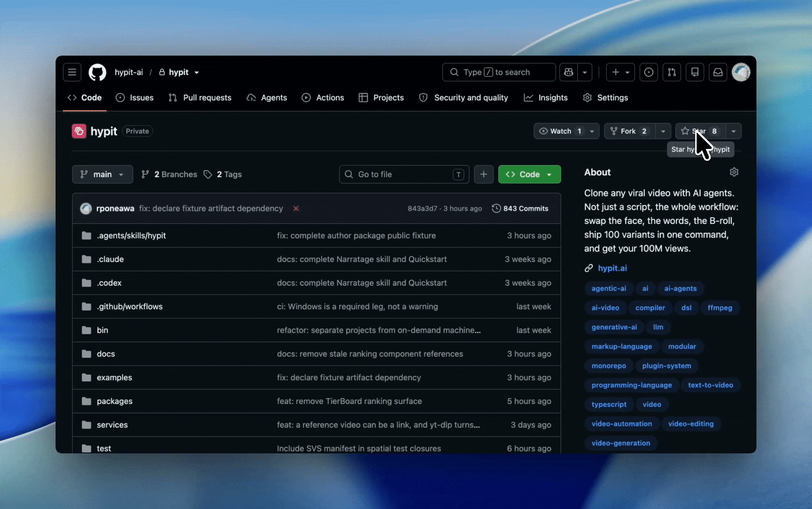Open the .github/workflows folder

(x=130, y=306)
